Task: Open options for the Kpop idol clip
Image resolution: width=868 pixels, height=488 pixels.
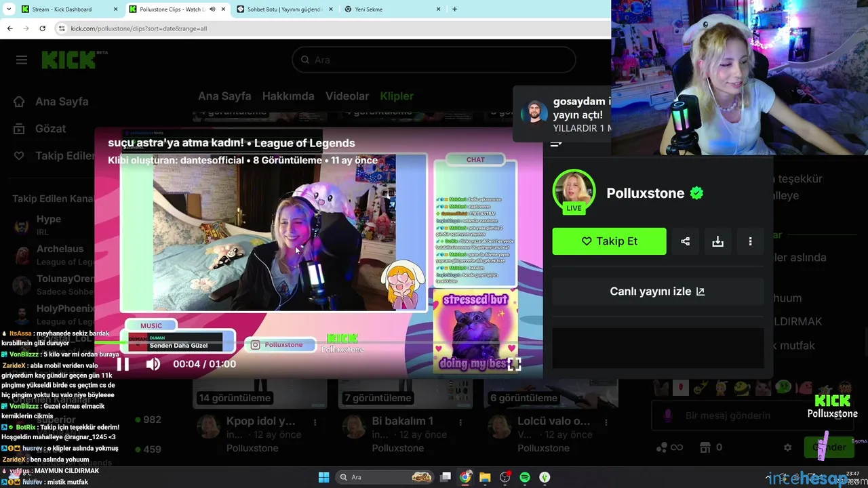Action: (x=315, y=422)
